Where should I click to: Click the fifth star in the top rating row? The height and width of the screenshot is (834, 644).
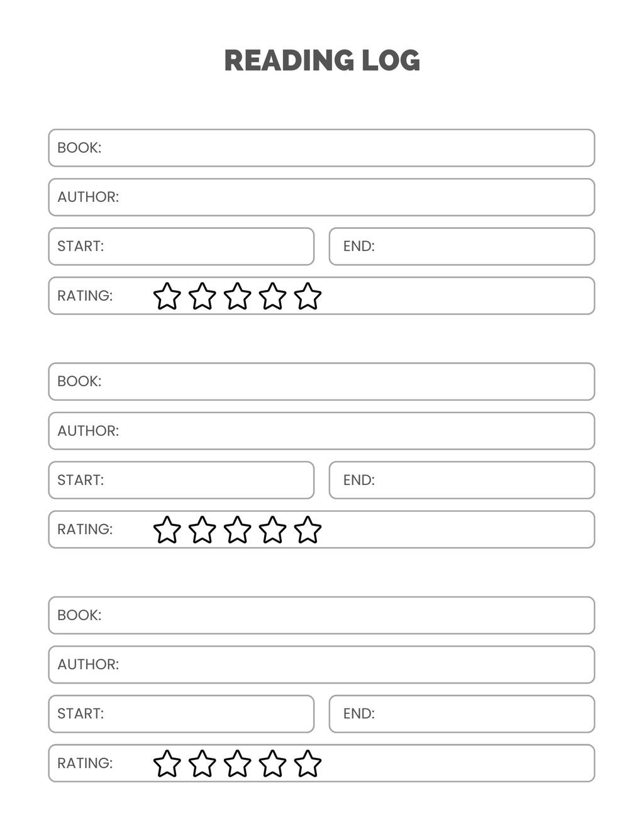(308, 296)
